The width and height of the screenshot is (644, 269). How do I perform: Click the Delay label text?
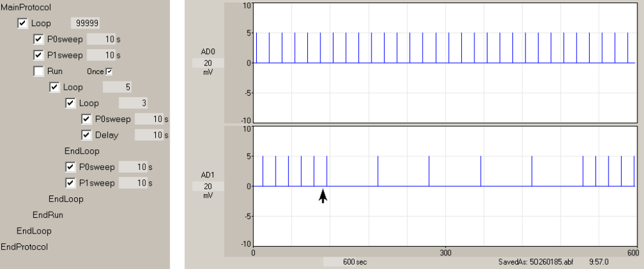[107, 135]
